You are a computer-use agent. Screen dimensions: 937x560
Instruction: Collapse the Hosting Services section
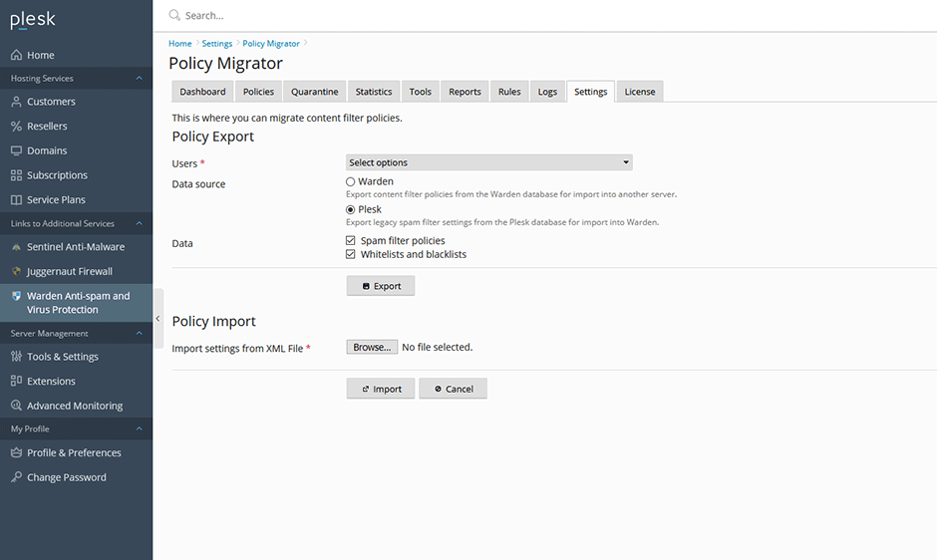point(140,79)
